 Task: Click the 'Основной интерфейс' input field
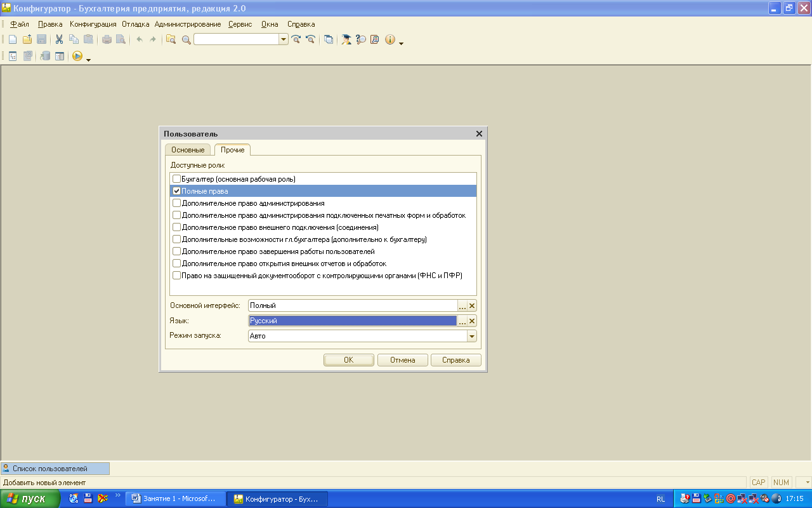point(353,305)
